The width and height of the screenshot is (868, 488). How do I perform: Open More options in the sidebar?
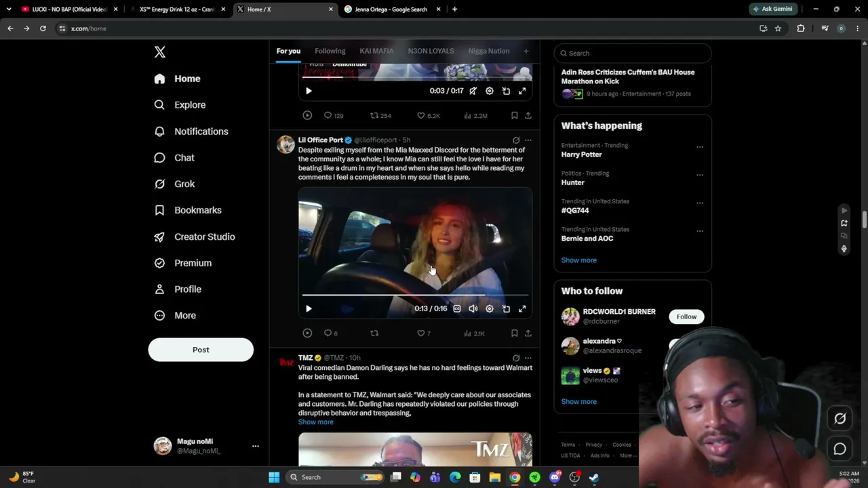[175, 315]
